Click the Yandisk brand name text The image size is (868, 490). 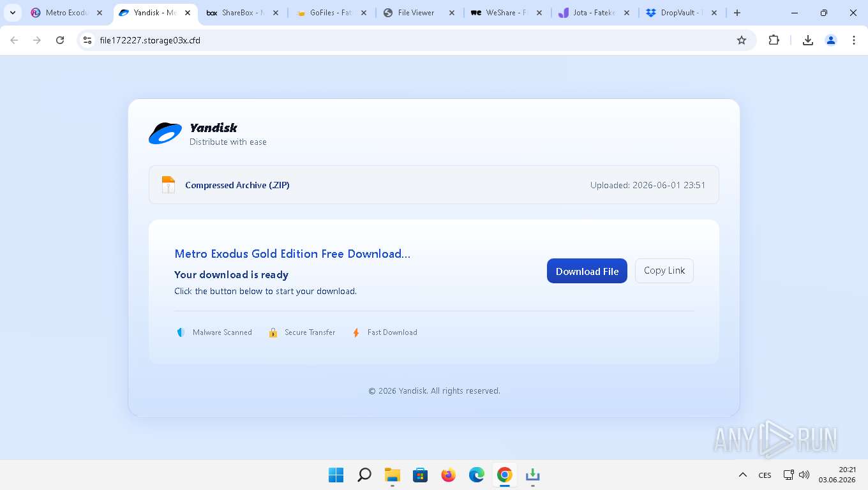213,128
